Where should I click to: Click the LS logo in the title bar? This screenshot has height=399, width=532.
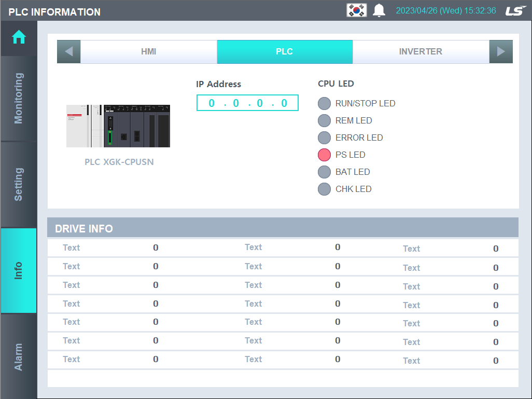point(515,10)
